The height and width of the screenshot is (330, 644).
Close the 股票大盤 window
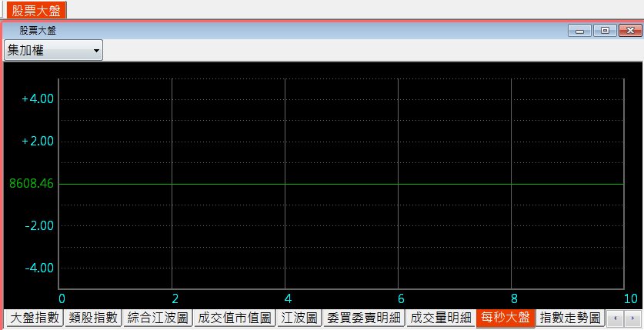tap(629, 31)
